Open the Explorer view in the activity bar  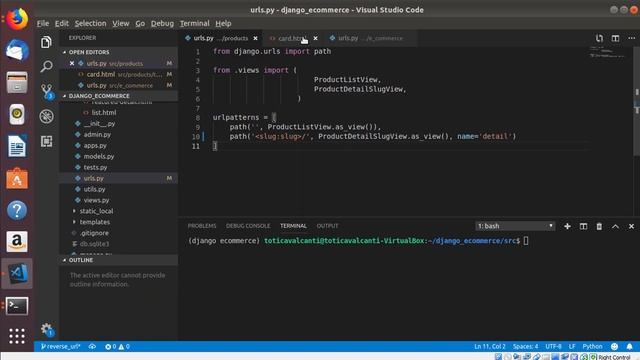point(46,42)
